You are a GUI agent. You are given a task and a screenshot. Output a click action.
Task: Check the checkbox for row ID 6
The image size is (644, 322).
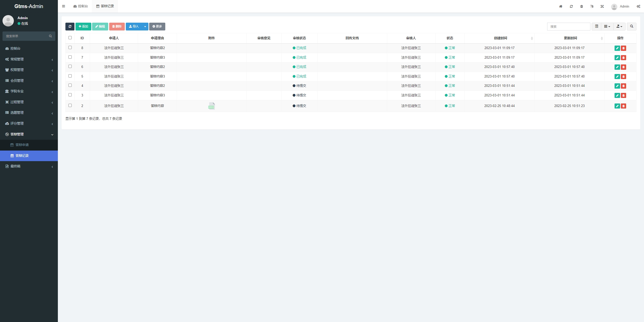(70, 66)
